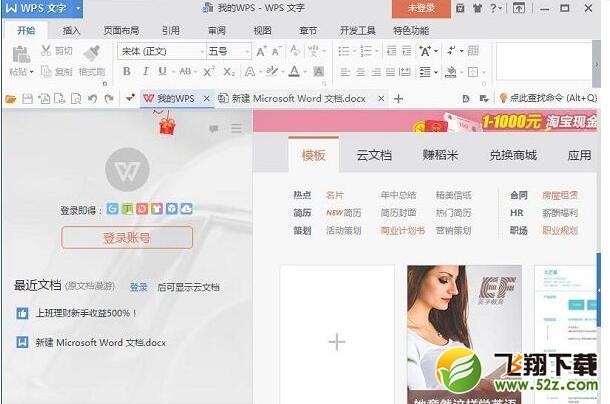Click the character shading A icon
Image resolution: width=610 pixels, height=404 pixels.
[x=319, y=71]
